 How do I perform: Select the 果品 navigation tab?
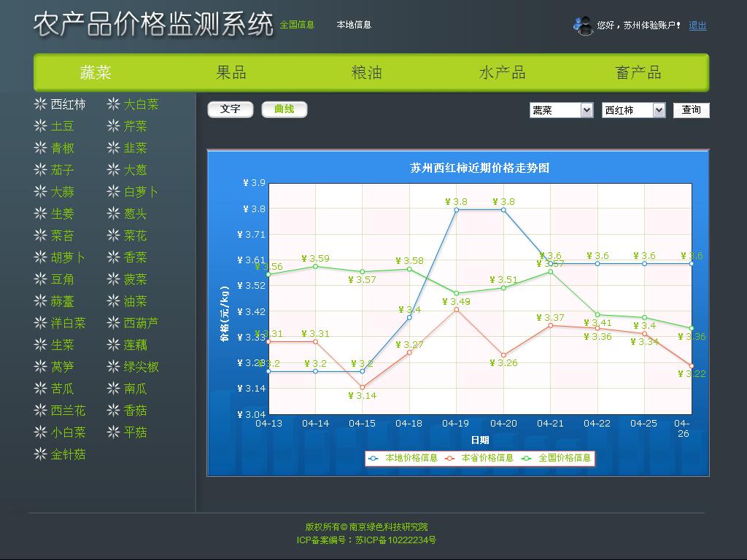point(231,73)
